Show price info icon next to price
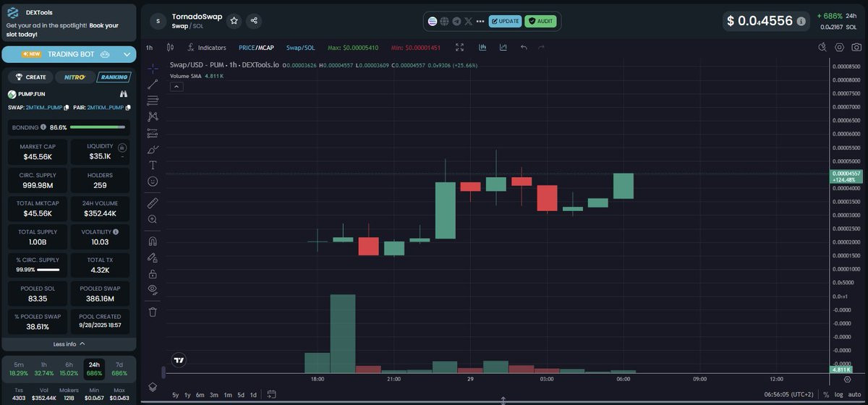868x405 pixels. (x=801, y=22)
